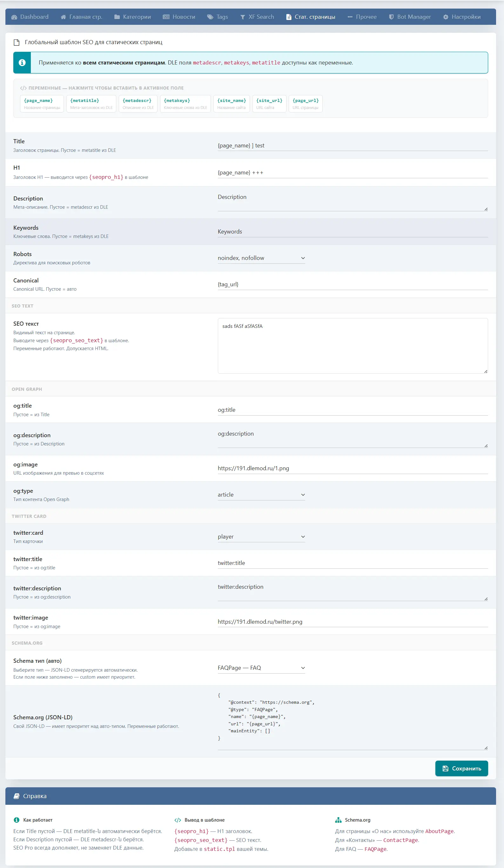Screen dimensions: 504x868
Task: Click the Title input field
Action: pos(352,146)
